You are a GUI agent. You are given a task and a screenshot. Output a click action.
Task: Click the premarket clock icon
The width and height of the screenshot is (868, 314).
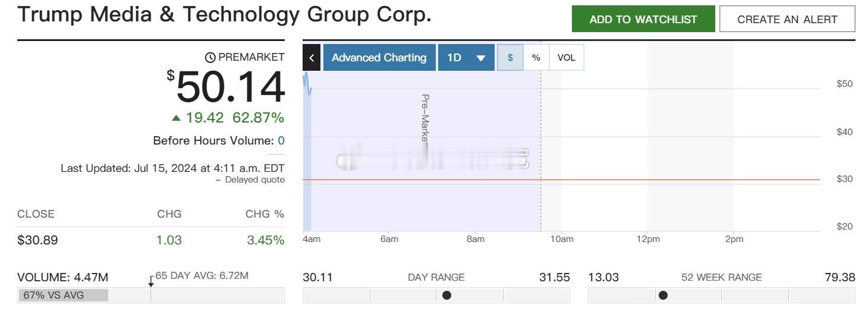[210, 58]
